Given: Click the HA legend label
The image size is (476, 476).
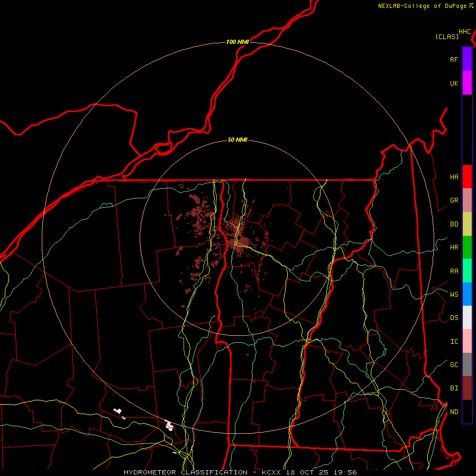Looking at the screenshot, I should click(x=454, y=177).
